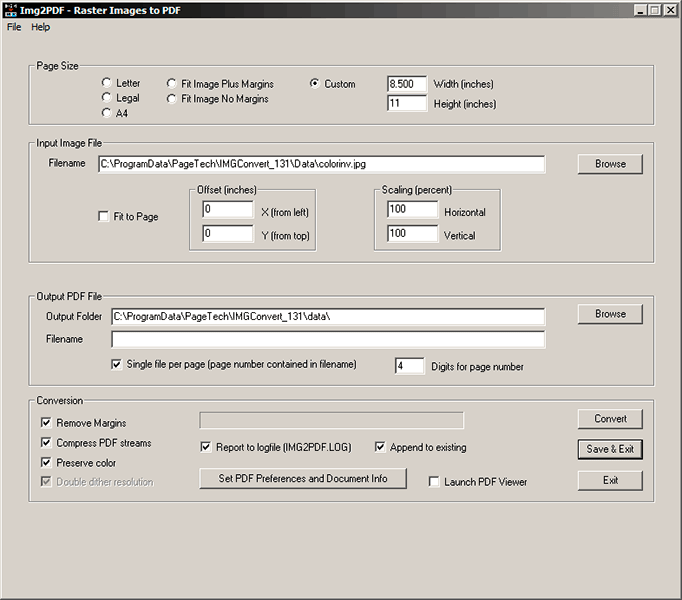Click the Vertical scaling field
The height and width of the screenshot is (600, 682).
pyautogui.click(x=412, y=234)
